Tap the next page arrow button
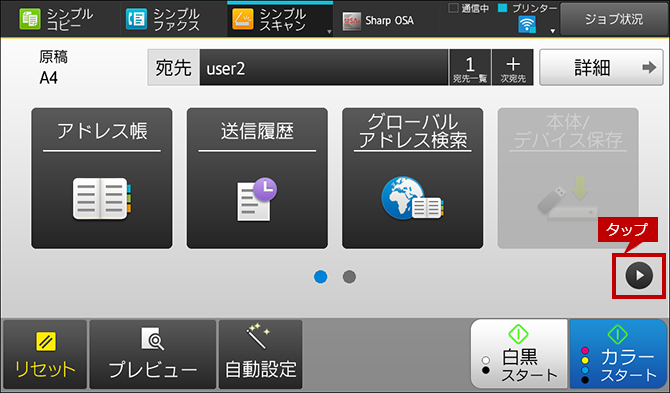This screenshot has height=393, width=670. click(x=639, y=276)
